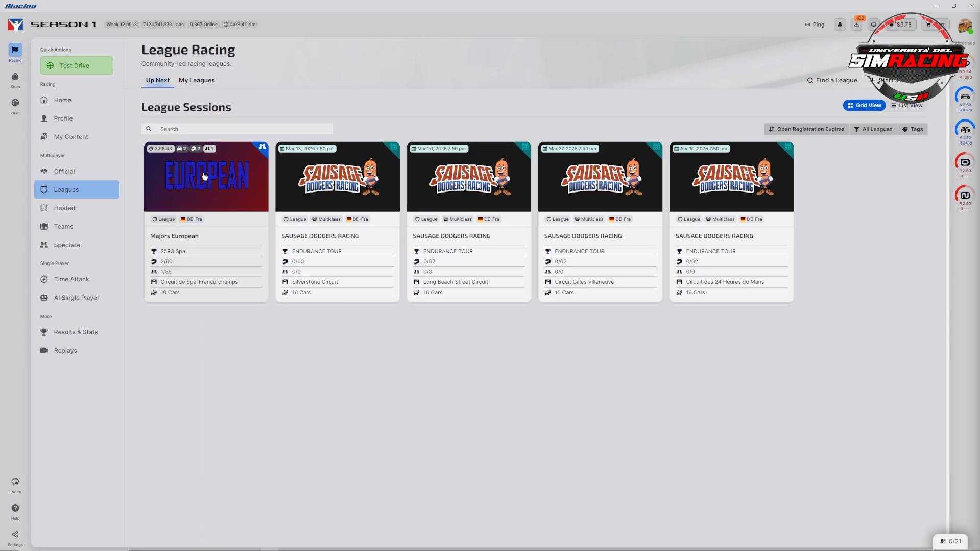Screen dimensions: 980x551
Task: Click the Long Beach Street Circuit row
Action: point(468,282)
